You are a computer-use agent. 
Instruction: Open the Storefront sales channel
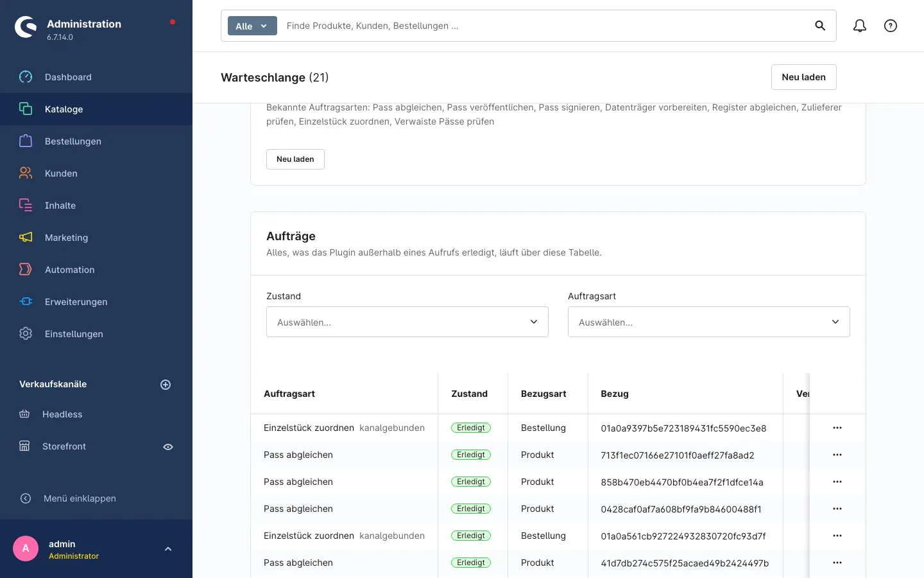[x=64, y=446]
